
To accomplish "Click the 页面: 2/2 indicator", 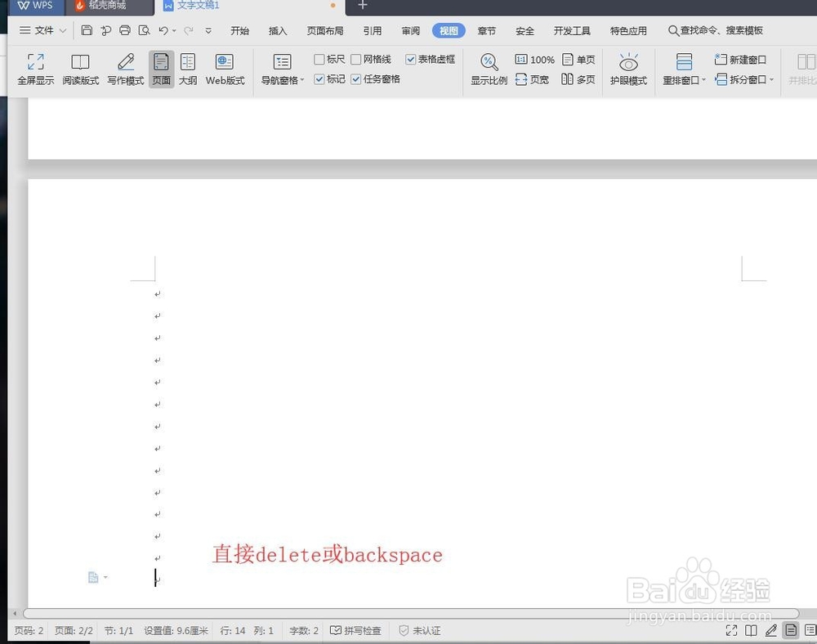I will point(74,630).
